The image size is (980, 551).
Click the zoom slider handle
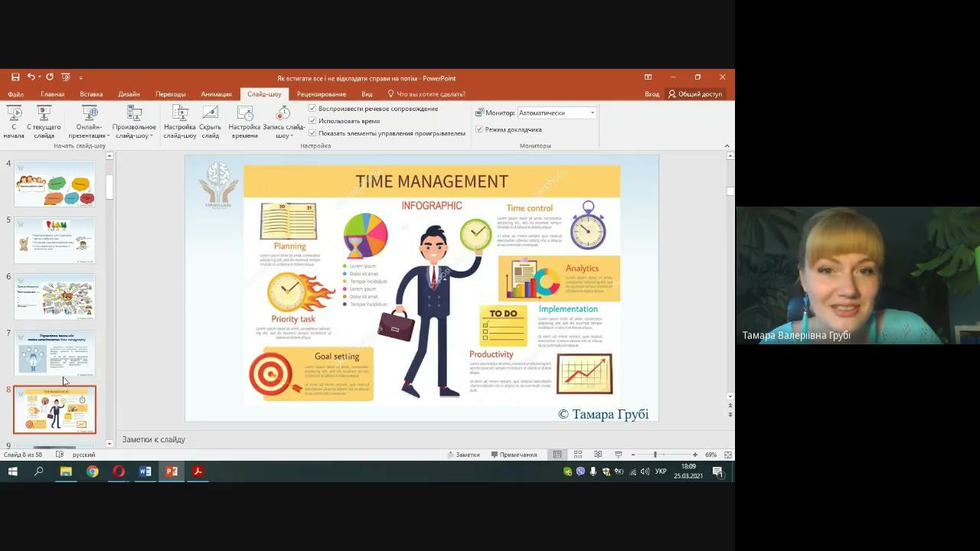click(655, 455)
